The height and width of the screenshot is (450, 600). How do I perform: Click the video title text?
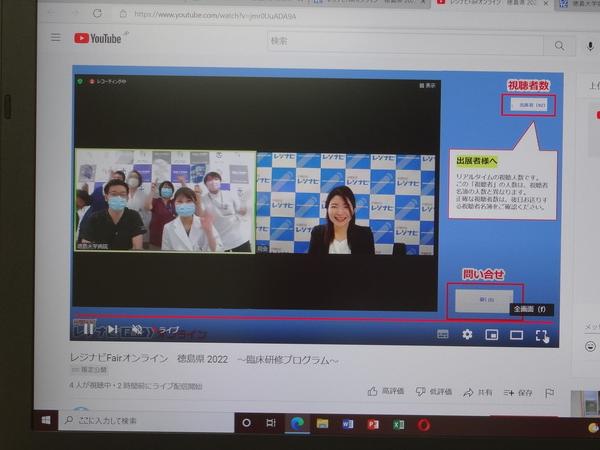click(x=204, y=359)
